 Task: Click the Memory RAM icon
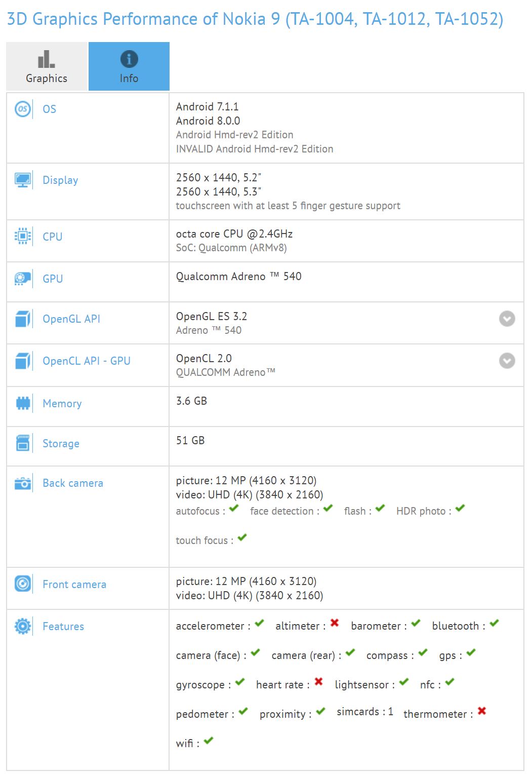[23, 403]
